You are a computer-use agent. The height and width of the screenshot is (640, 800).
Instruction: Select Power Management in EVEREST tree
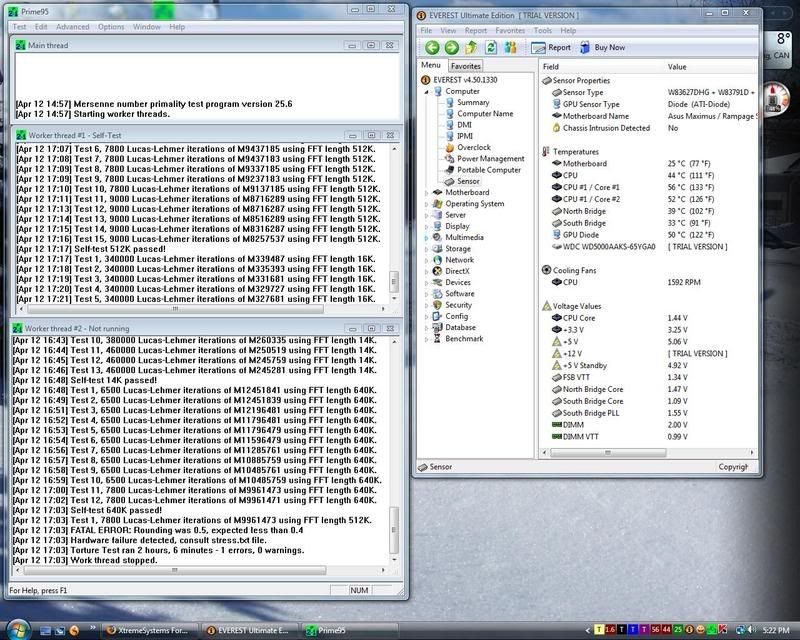(x=490, y=158)
